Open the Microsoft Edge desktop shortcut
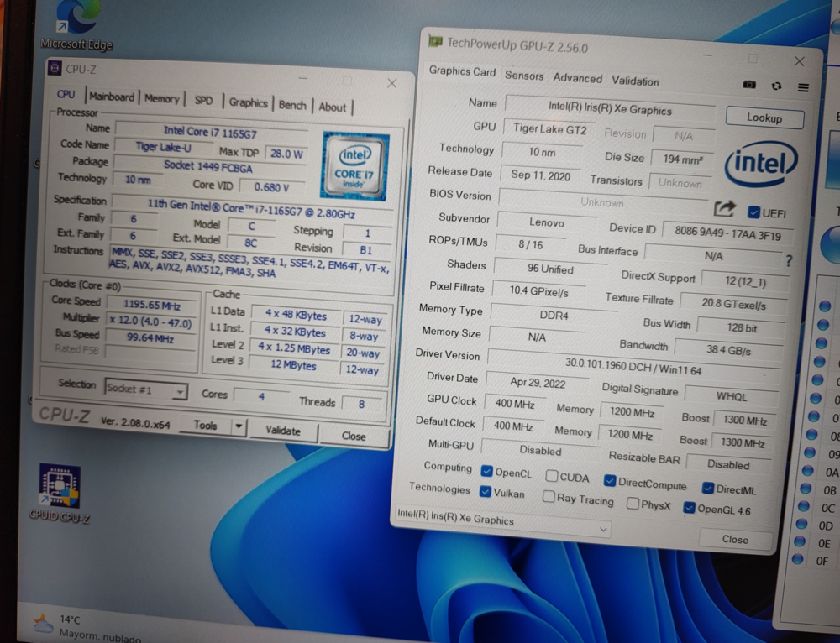 (x=76, y=26)
